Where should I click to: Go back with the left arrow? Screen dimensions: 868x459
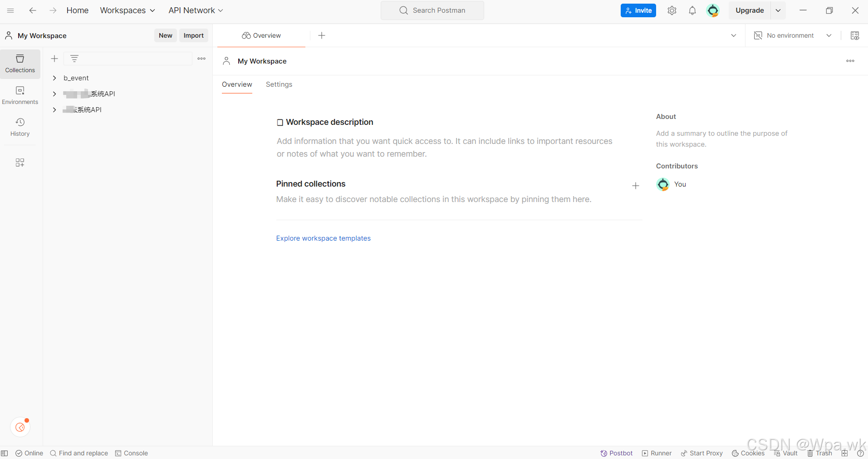(33, 10)
